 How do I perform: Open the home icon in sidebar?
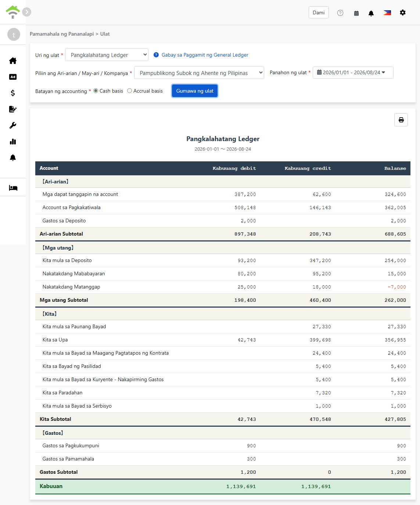[x=13, y=61]
